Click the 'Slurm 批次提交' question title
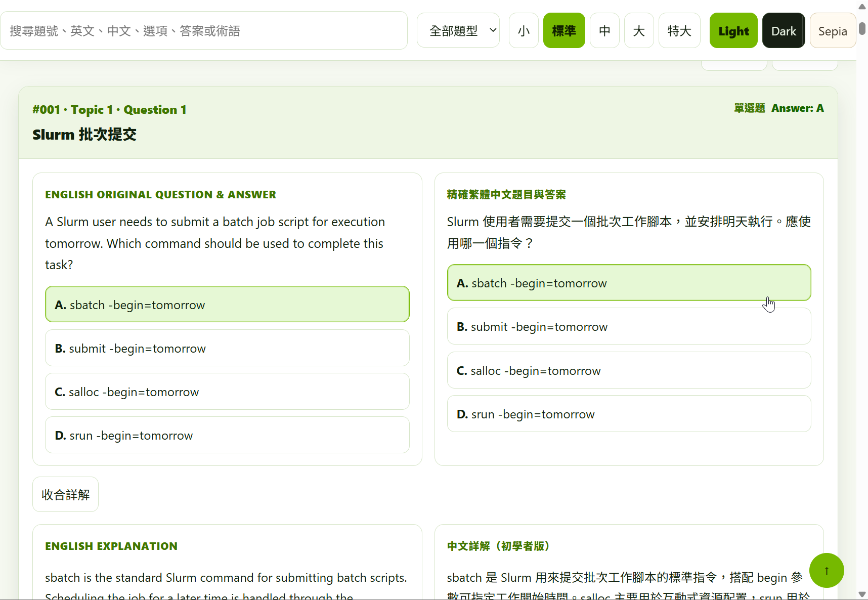Screen dimensions: 868x600 pos(84,135)
